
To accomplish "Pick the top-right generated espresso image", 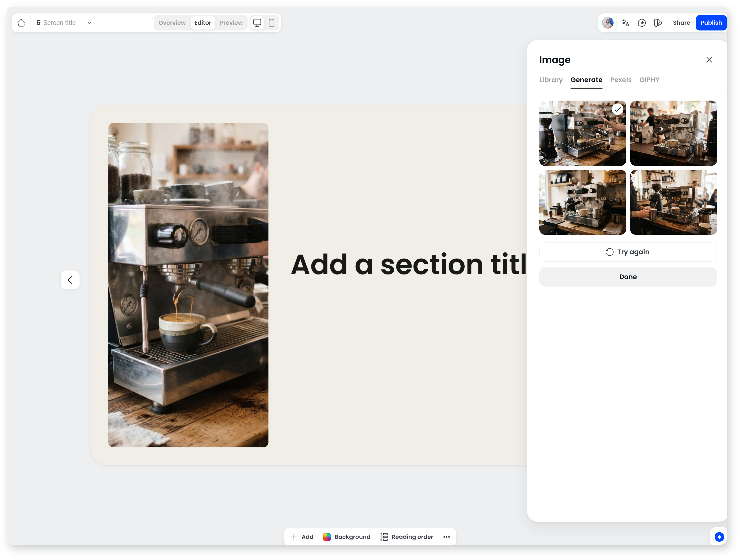I will click(x=674, y=133).
